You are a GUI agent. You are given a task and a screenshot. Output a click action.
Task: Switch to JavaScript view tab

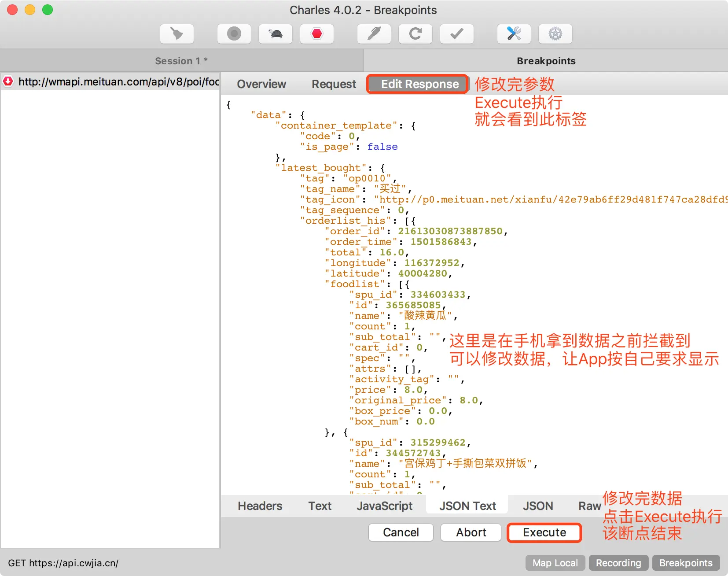(x=385, y=506)
